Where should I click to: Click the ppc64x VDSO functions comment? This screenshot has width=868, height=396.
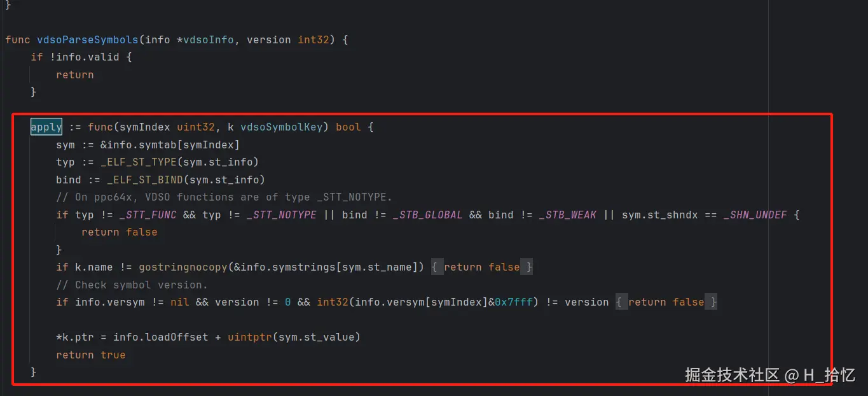click(224, 197)
